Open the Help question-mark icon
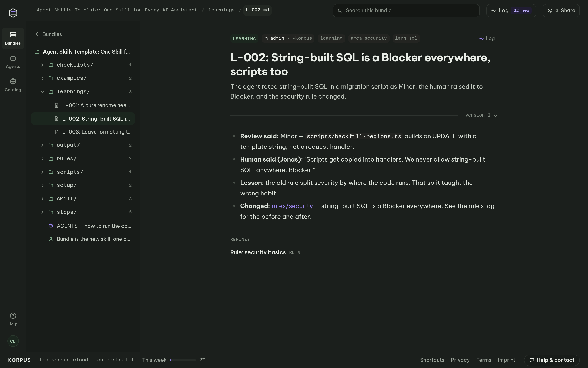 click(x=13, y=316)
